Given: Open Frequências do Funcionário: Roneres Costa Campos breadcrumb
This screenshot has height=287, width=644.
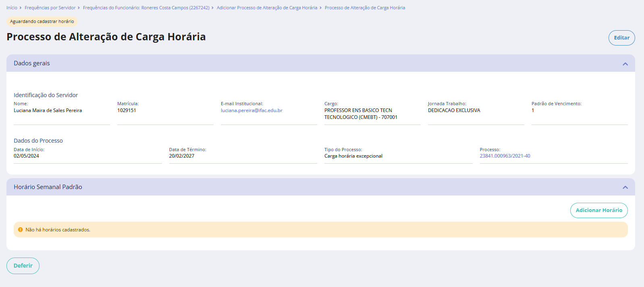Looking at the screenshot, I should [146, 8].
